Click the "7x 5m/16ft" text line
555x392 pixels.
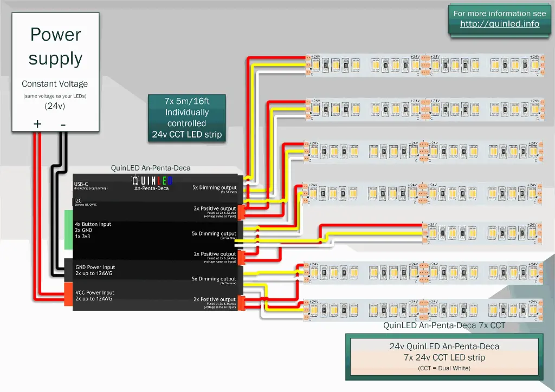tap(187, 101)
